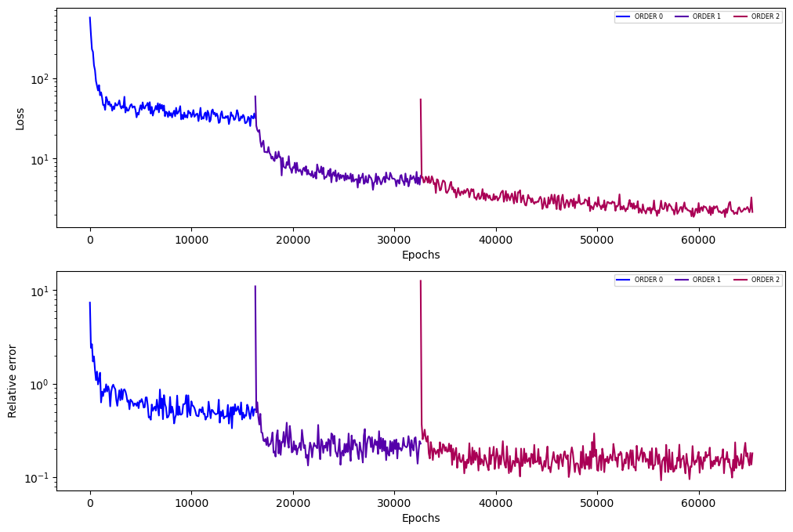The height and width of the screenshot is (532, 793).
Task: Click the 60000 tick label under the Loss plot
Action: click(698, 241)
